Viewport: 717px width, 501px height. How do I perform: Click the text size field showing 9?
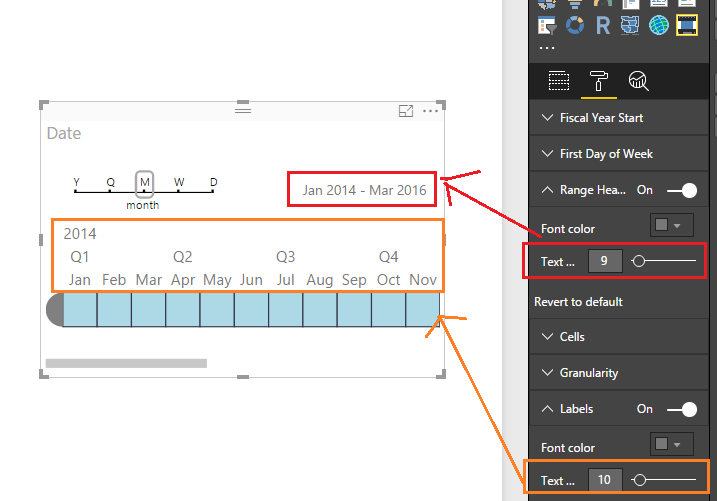605,261
